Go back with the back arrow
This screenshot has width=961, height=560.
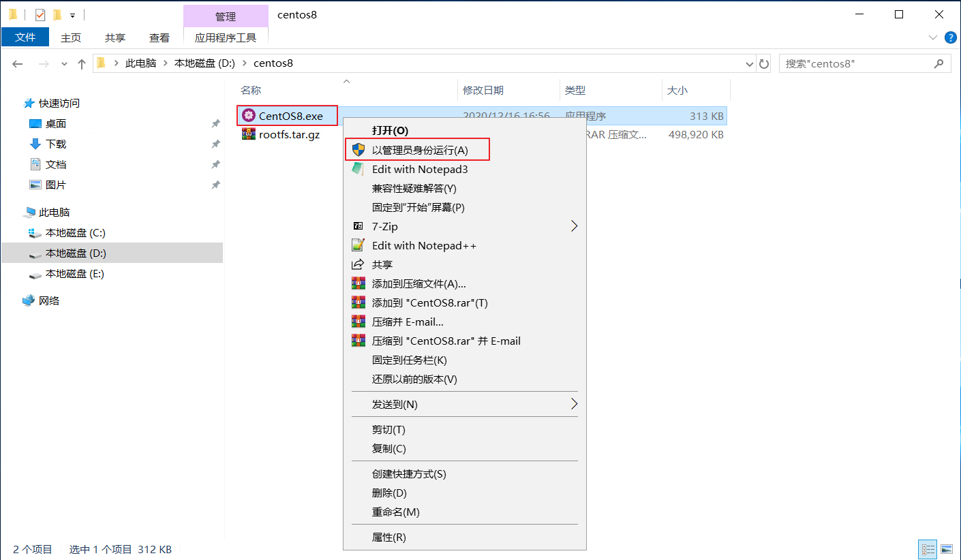(18, 63)
